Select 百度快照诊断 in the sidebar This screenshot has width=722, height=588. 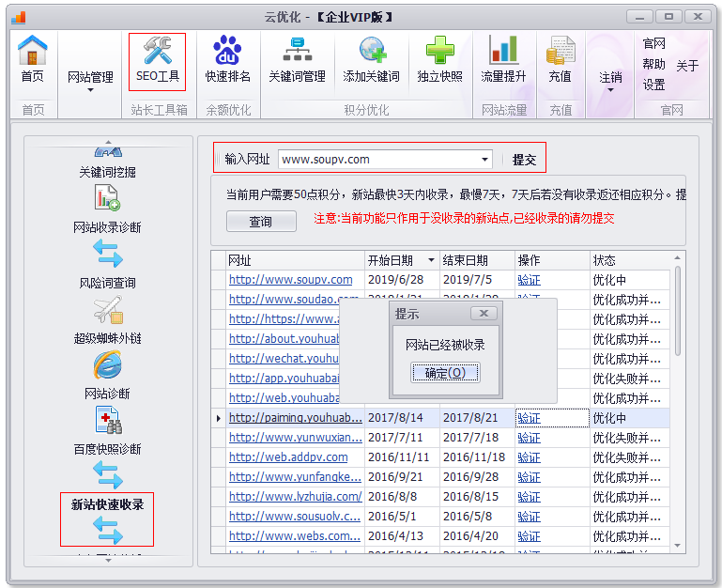pyautogui.click(x=107, y=429)
